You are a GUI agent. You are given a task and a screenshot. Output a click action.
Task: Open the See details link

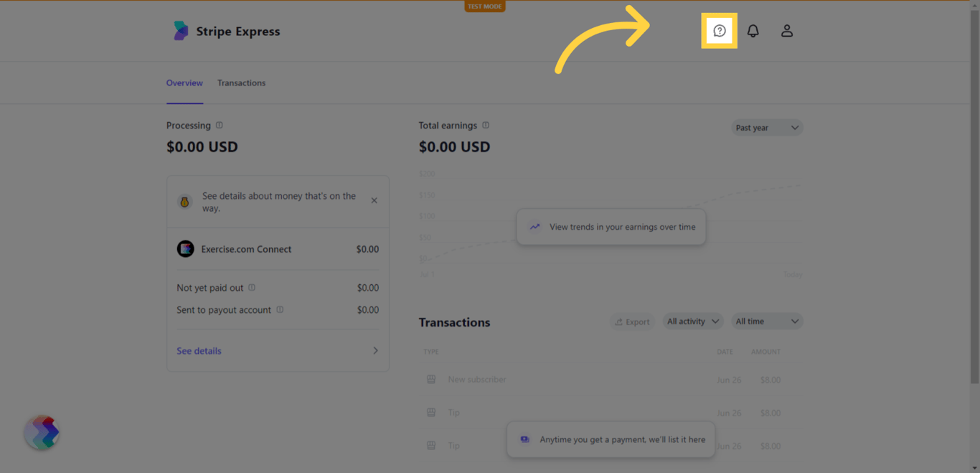point(199,351)
